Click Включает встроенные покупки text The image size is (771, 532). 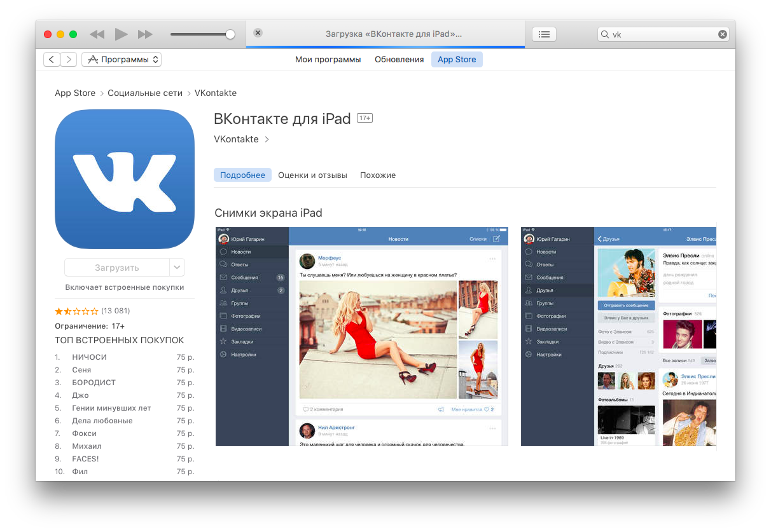point(125,287)
